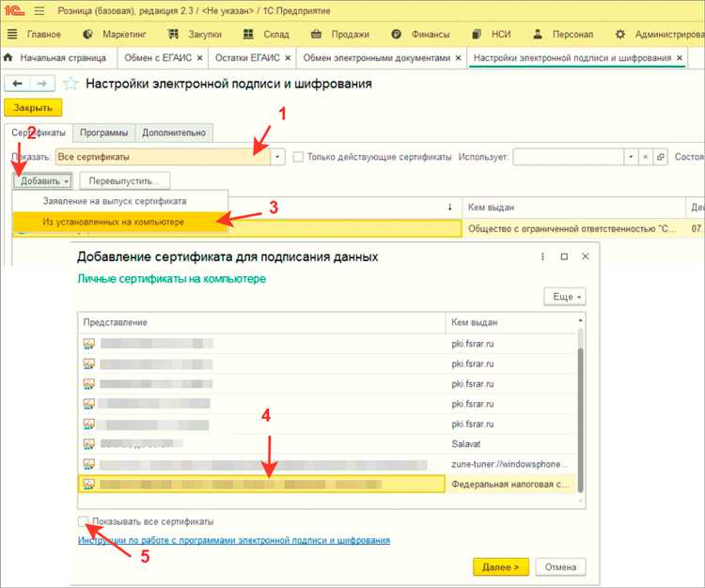The image size is (705, 588).
Task: Click the Закрыть button
Action: tap(33, 108)
